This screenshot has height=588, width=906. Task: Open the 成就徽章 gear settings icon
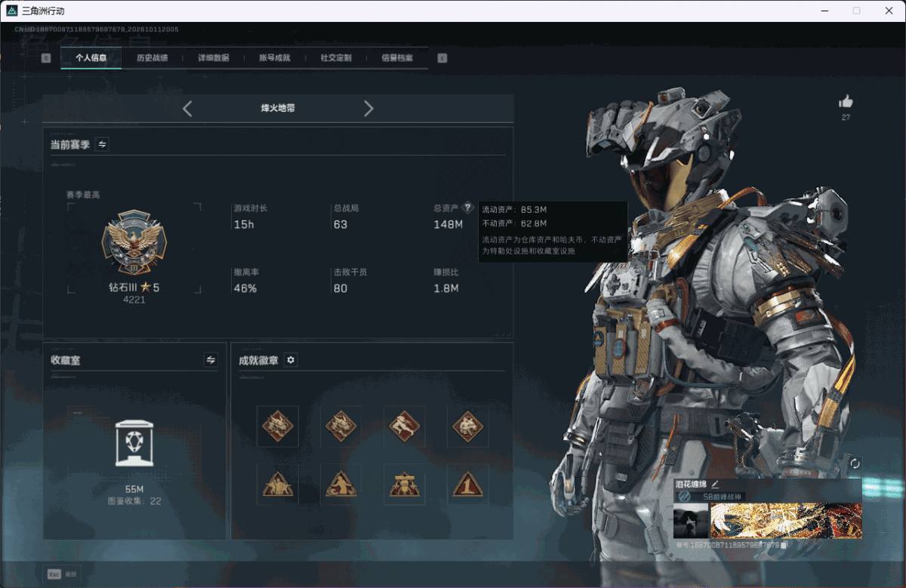(x=291, y=360)
